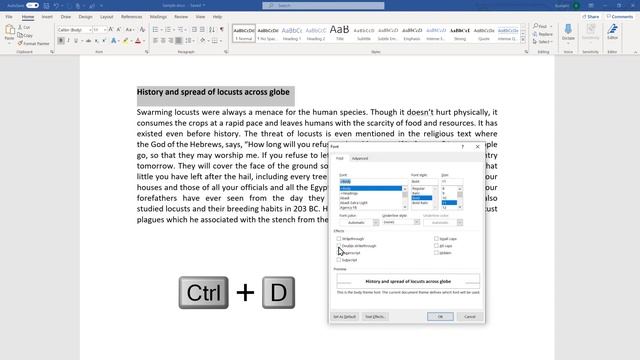Enable the Superscript checkbox
Screen dimensions: 640x360
click(339, 253)
